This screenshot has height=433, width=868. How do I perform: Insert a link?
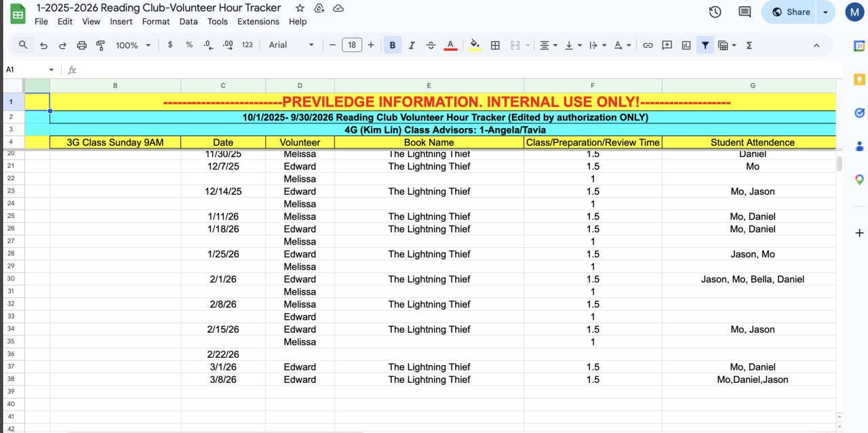pos(648,45)
